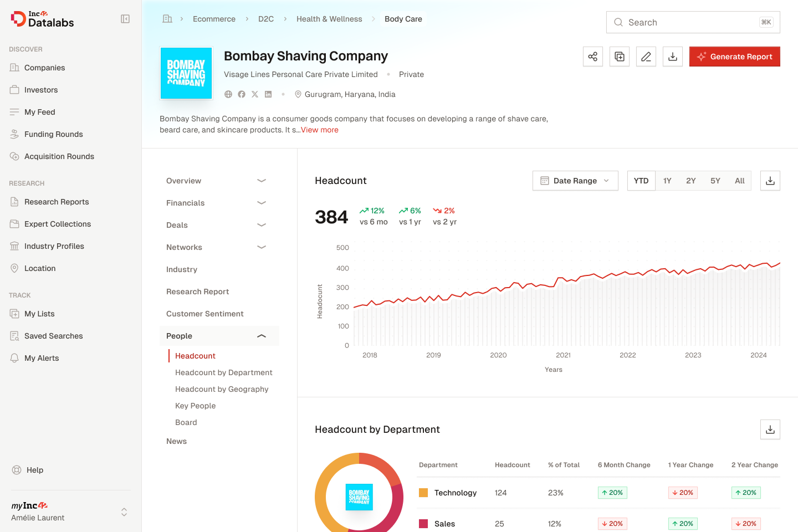798x532 pixels.
Task: Switch headcount chart to 1Y
Action: [x=667, y=181]
